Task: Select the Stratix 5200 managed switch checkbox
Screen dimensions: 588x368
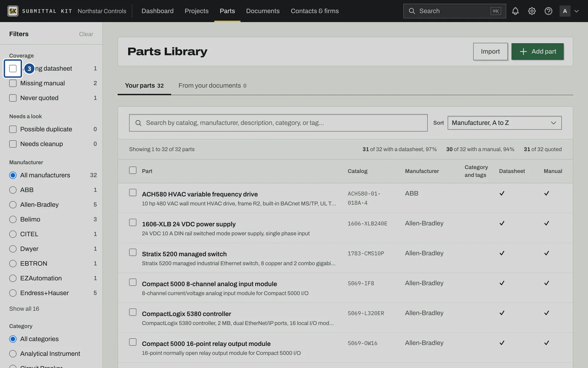Action: tap(133, 252)
